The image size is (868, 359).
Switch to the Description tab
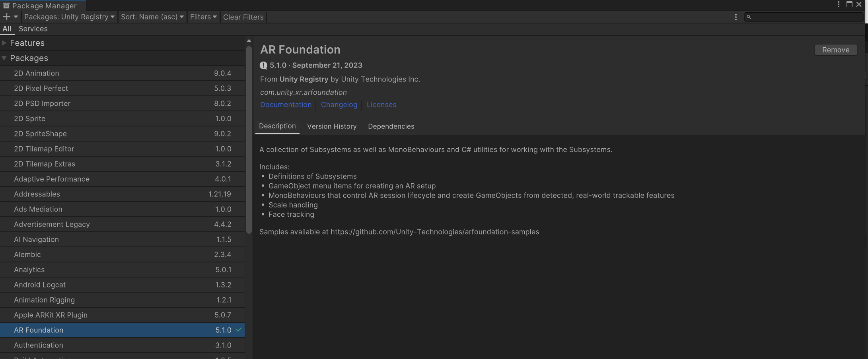[277, 126]
